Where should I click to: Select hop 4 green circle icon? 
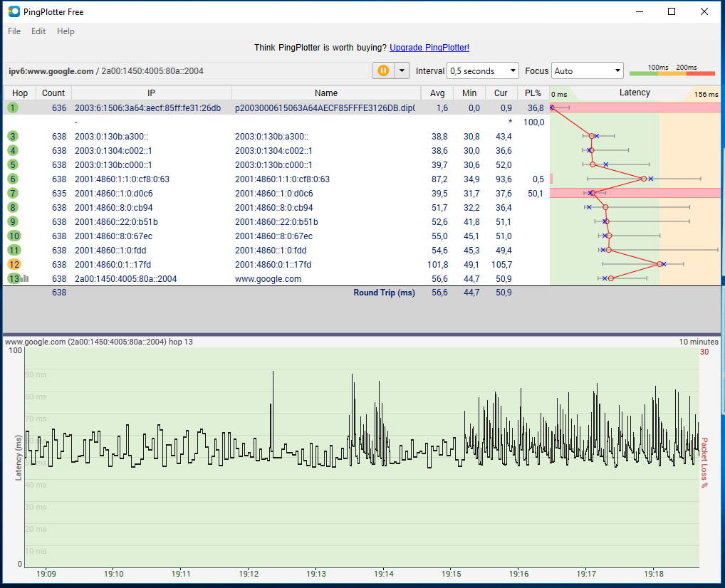(x=13, y=150)
